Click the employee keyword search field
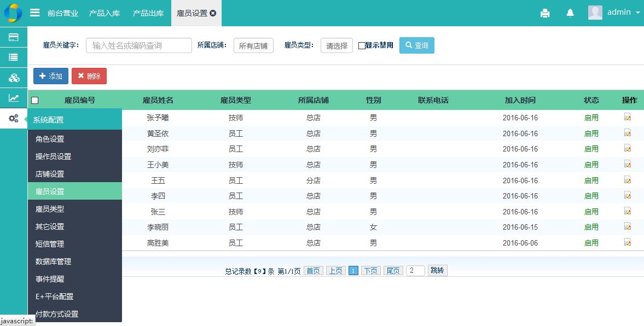The image size is (644, 326). pos(139,45)
